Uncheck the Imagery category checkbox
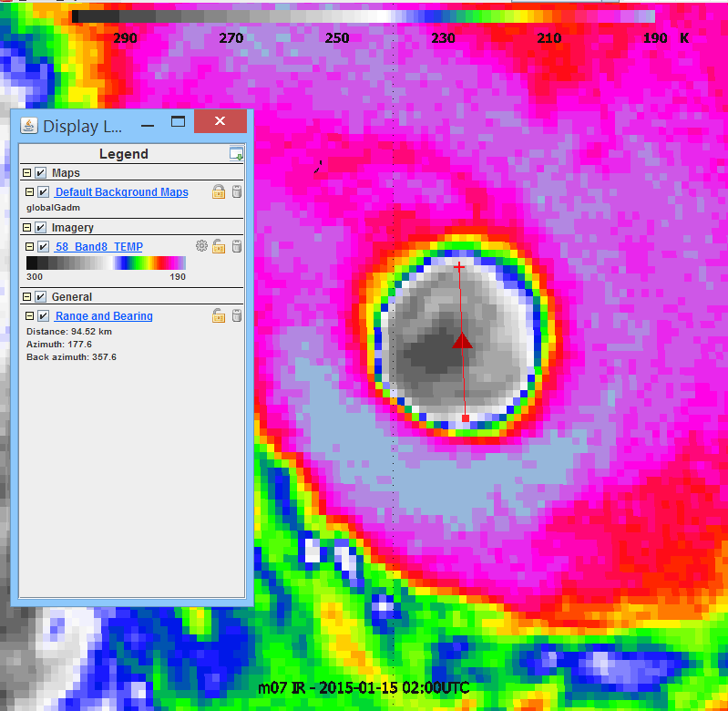Screen dimensions: 728x711 [40, 228]
